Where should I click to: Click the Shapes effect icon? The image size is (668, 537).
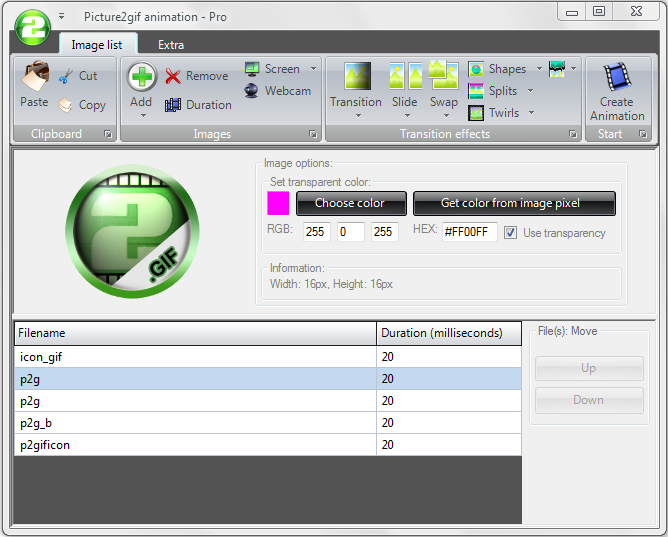tap(476, 69)
